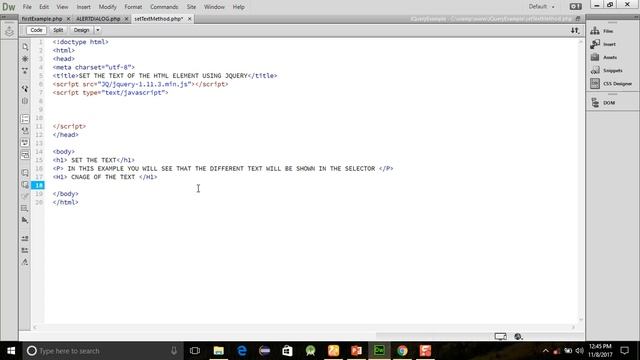Click highlighted line number 18
640x360 pixels.
(x=38, y=185)
